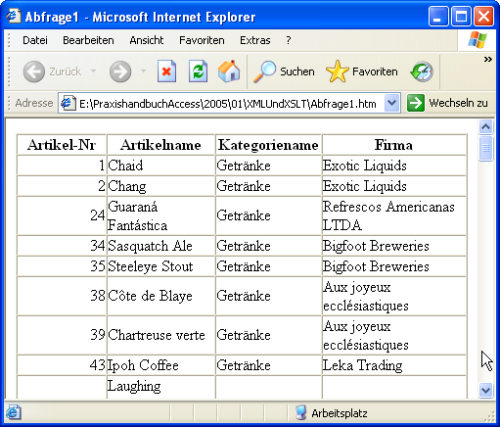
Task: Click the Sasquatch Ale cell
Action: tap(161, 246)
